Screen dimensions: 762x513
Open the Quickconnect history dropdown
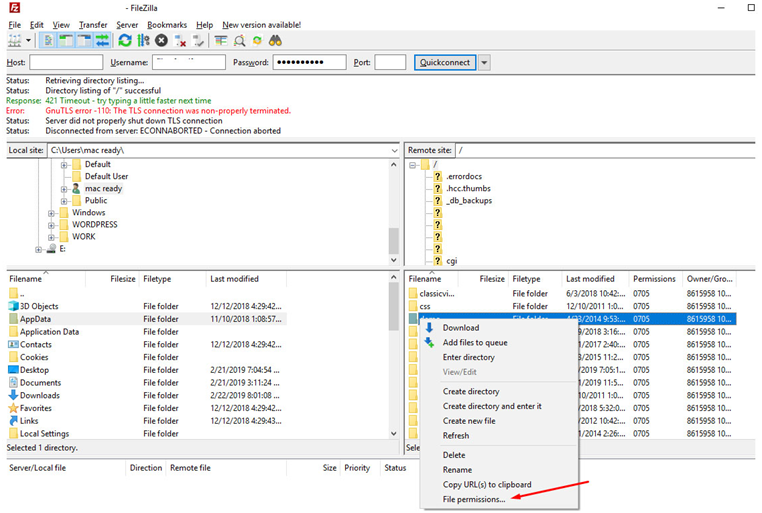pos(484,62)
